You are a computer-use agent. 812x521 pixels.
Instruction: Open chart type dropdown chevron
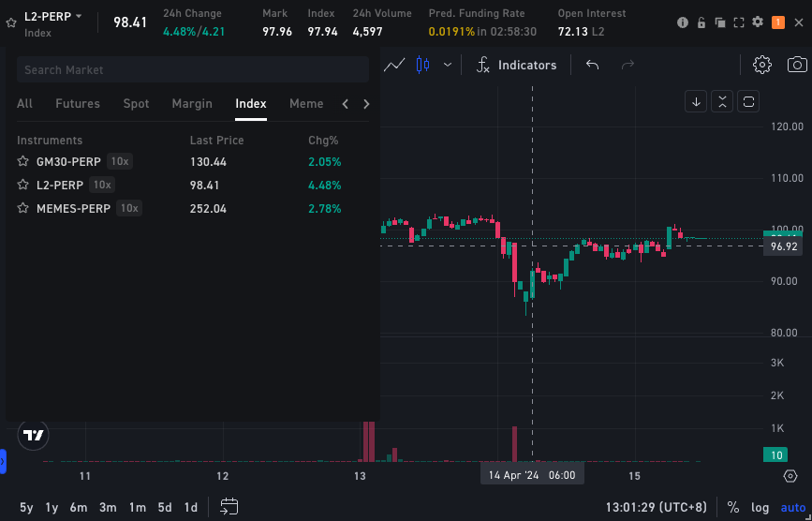click(x=448, y=65)
